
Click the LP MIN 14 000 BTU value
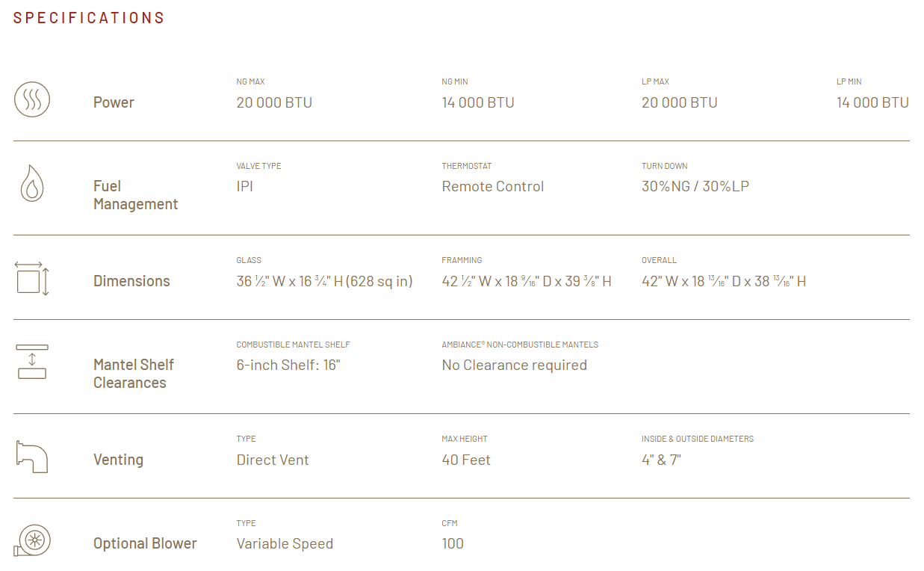coord(872,103)
